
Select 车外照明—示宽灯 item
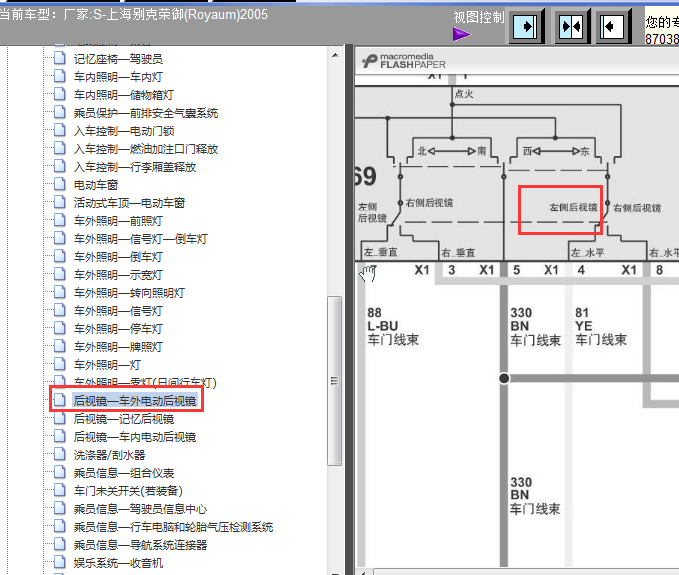(x=118, y=275)
